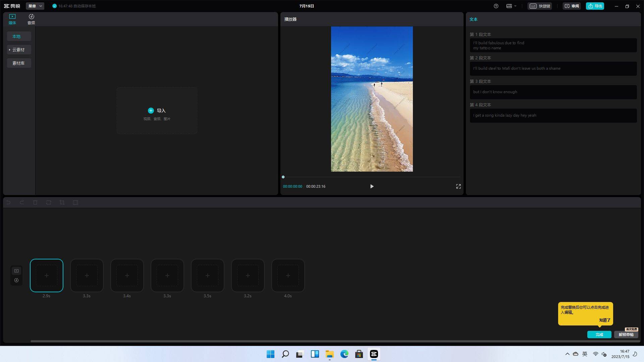
Task: Click video track icon beside clip slots
Action: (x=16, y=271)
